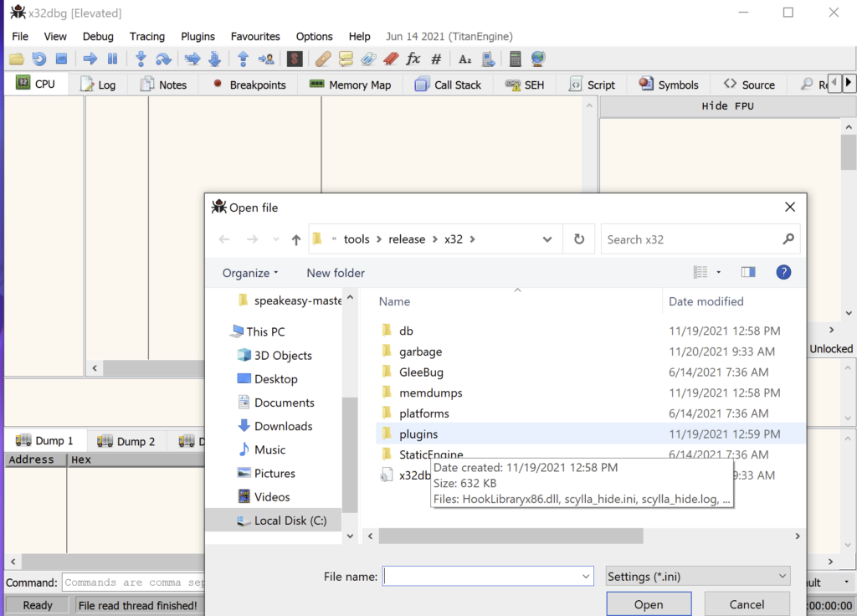Expand the address bar path dropdown
Viewport: 857px width, 616px height.
coord(547,239)
